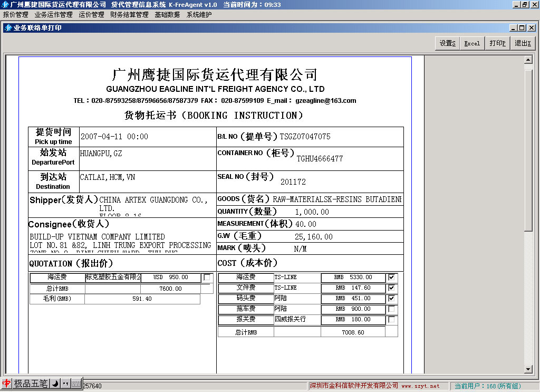
Task: Click the 退出X exit button
Action: pyautogui.click(x=523, y=43)
